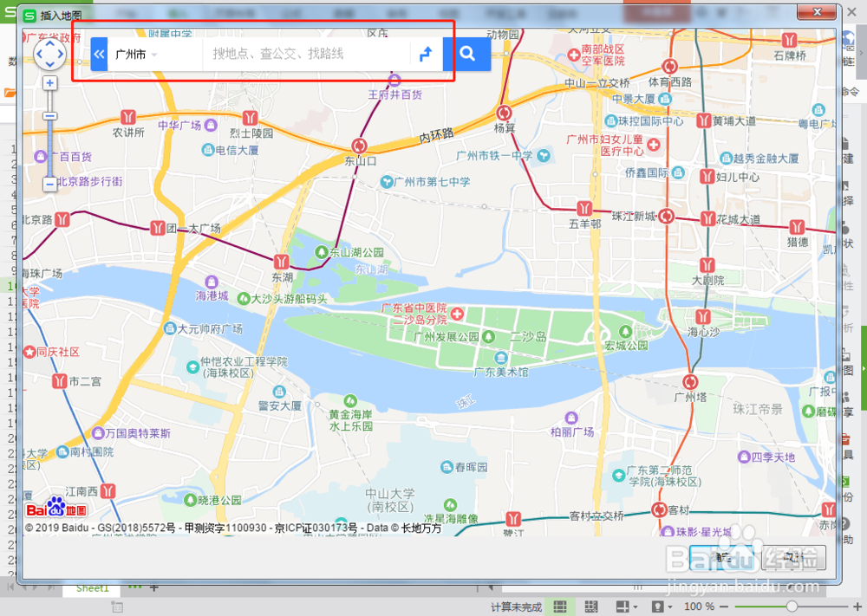Collapse the search box with double-chevron
The height and width of the screenshot is (616, 867).
pos(99,54)
